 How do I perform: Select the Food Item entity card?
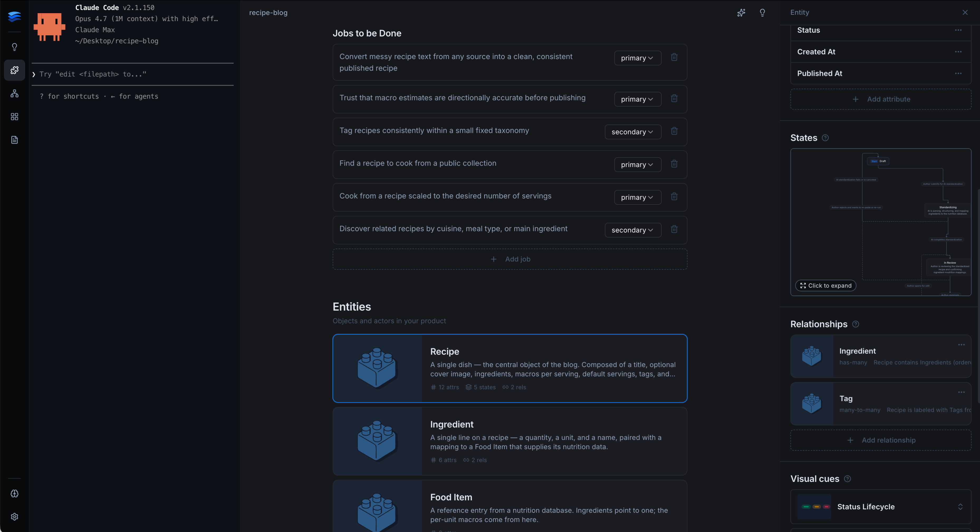(510, 506)
